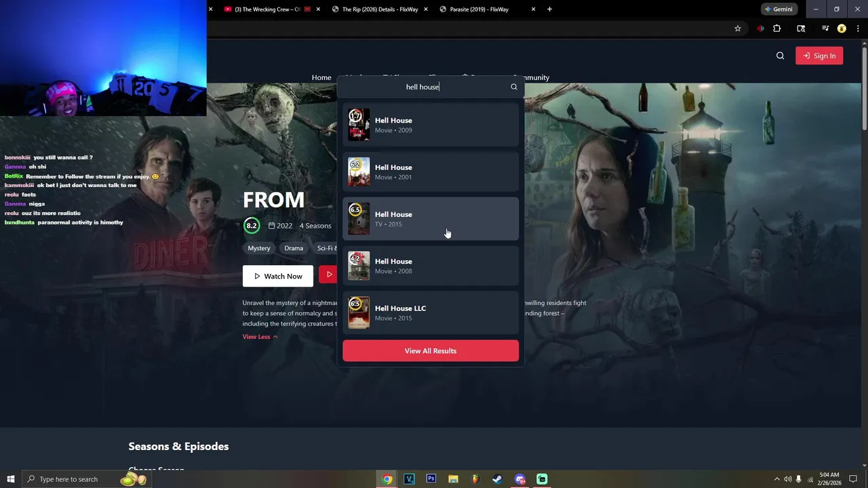Open Hell House LLC 2015 result
This screenshot has width=868, height=488.
tap(431, 312)
